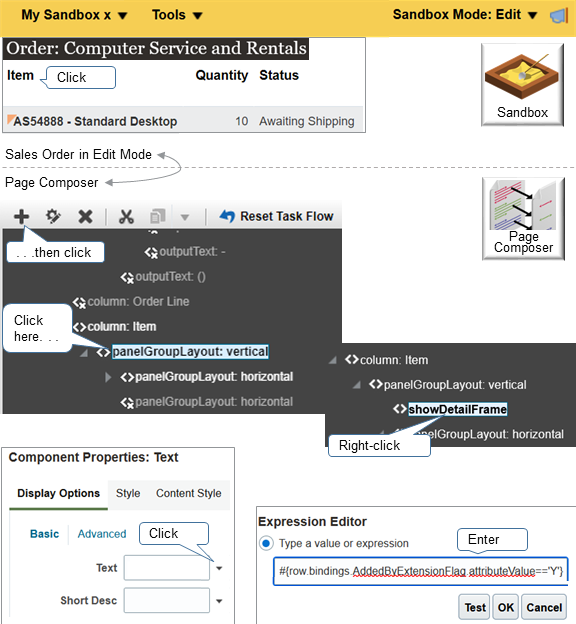Viewport: 576px width, 624px height.
Task: Open the Sandbox Mode: Edit dropdown
Action: pyautogui.click(x=465, y=15)
